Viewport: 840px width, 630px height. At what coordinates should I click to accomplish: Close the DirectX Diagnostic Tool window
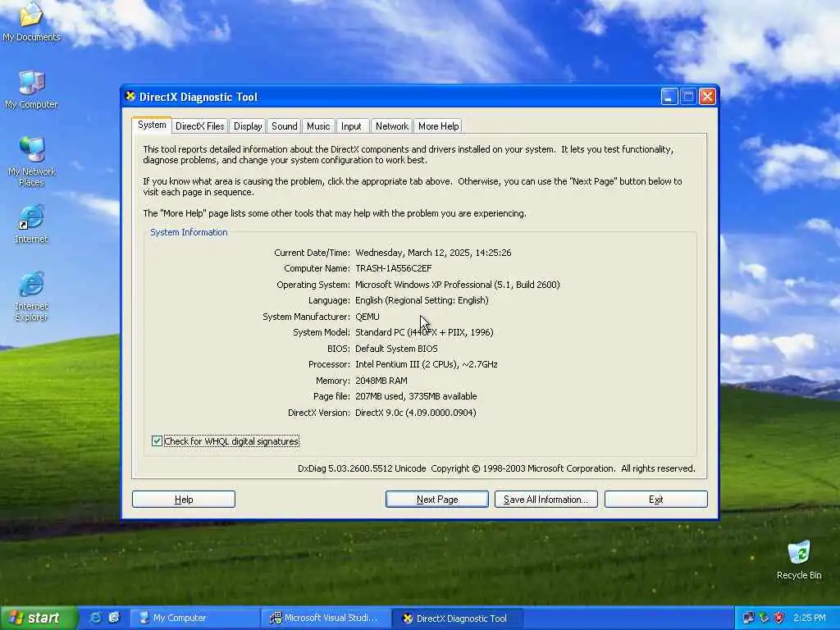coord(707,97)
